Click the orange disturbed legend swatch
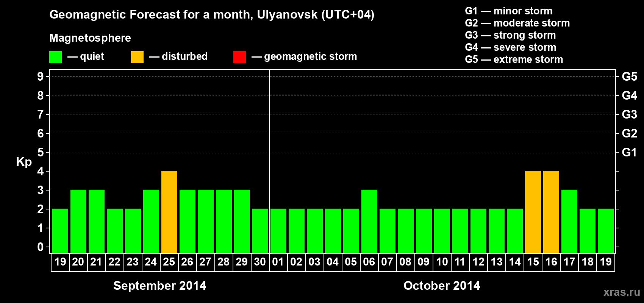 137,57
